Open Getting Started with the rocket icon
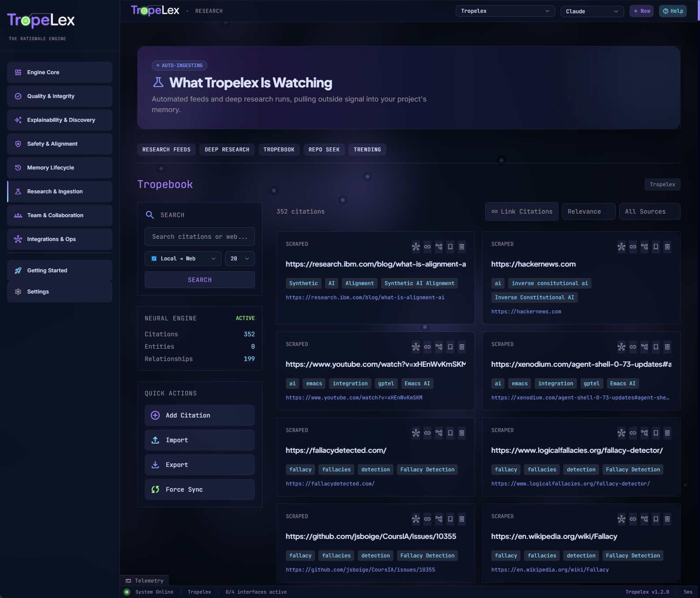Image resolution: width=700 pixels, height=598 pixels. pyautogui.click(x=60, y=271)
